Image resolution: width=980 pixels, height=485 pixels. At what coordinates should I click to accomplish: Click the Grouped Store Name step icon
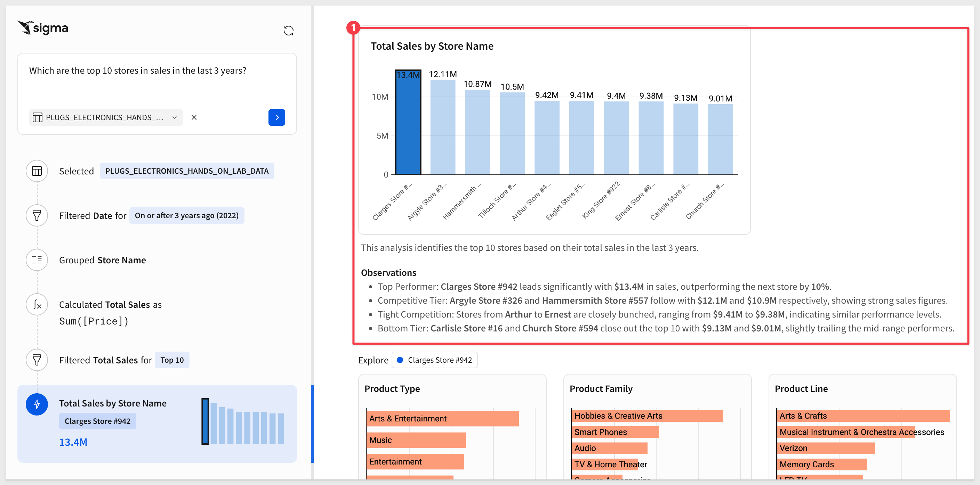coord(37,260)
